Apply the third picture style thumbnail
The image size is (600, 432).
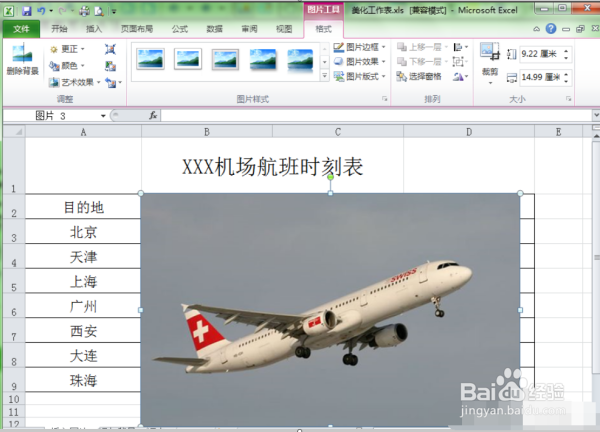click(225, 59)
